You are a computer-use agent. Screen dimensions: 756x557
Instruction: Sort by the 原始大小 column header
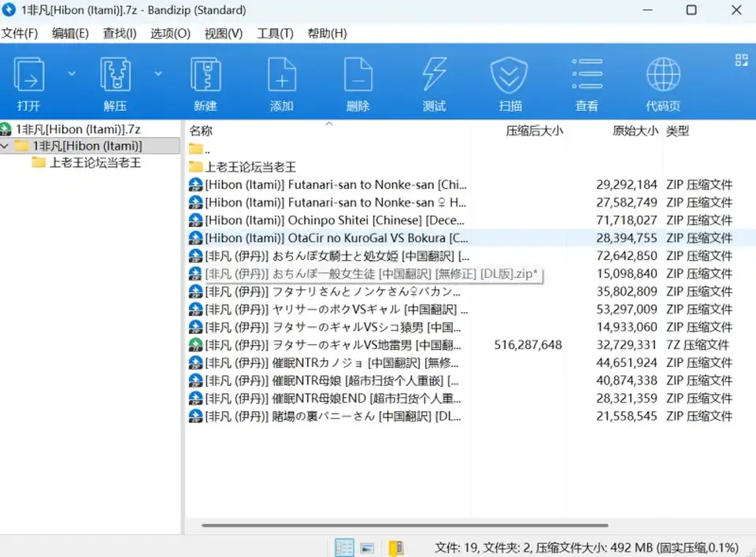(635, 131)
